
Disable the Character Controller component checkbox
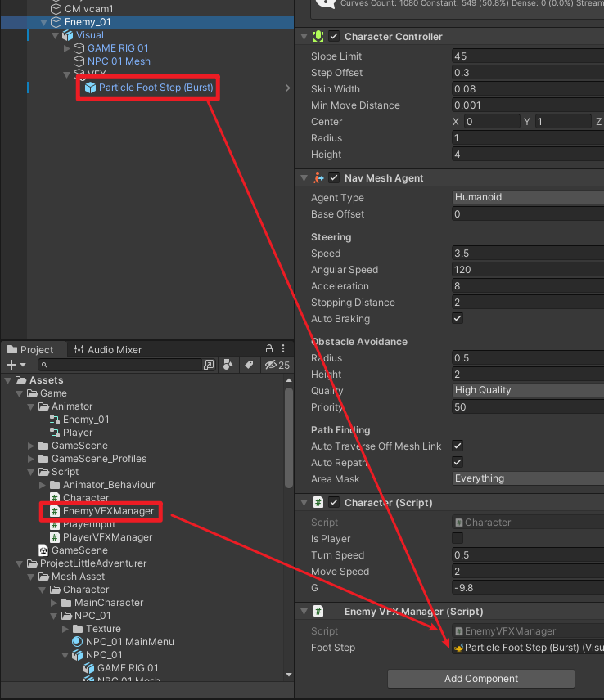pyautogui.click(x=334, y=37)
